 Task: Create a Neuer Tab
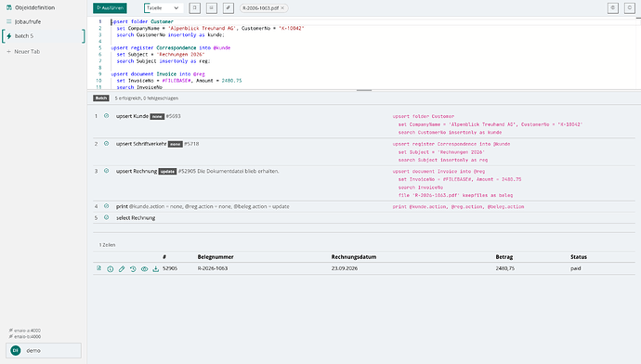(x=27, y=51)
